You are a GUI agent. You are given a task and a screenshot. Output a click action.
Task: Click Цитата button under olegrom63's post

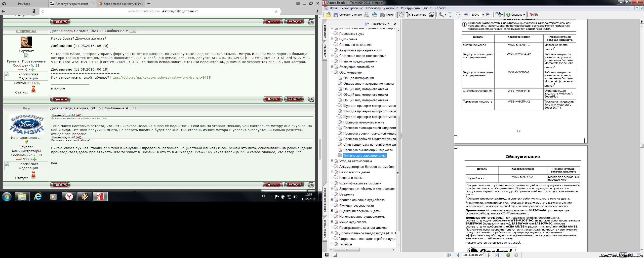(273, 99)
